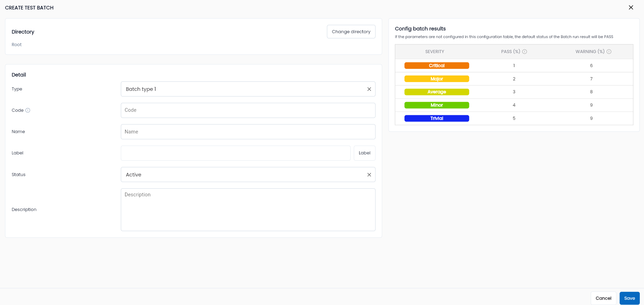Close the Create Test Batch dialog

(631, 7)
